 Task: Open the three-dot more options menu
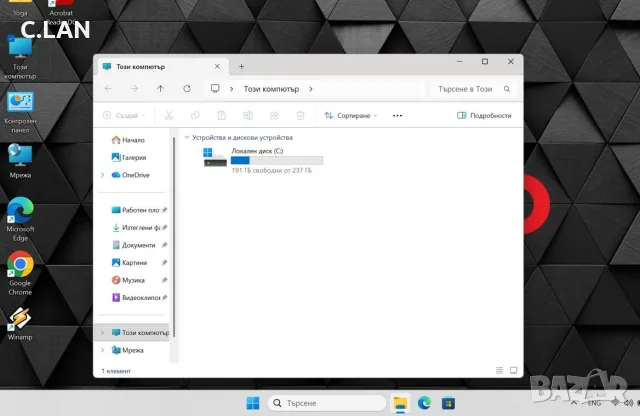click(x=397, y=116)
